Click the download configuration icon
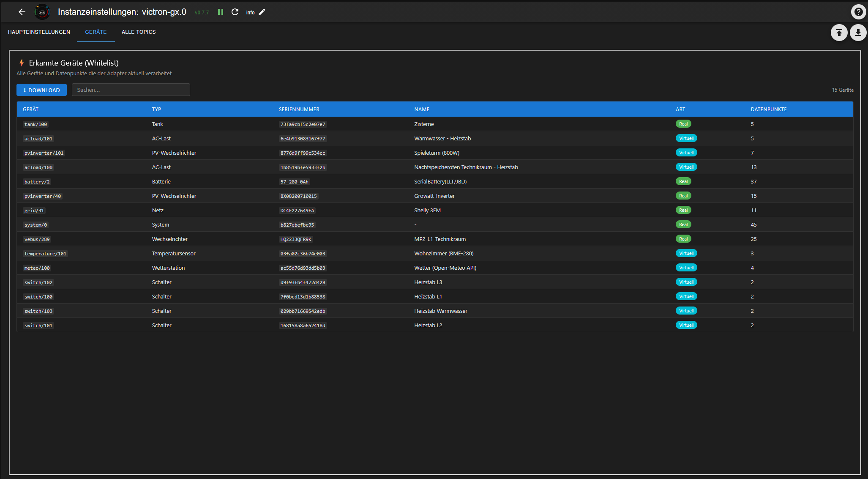 pos(858,33)
